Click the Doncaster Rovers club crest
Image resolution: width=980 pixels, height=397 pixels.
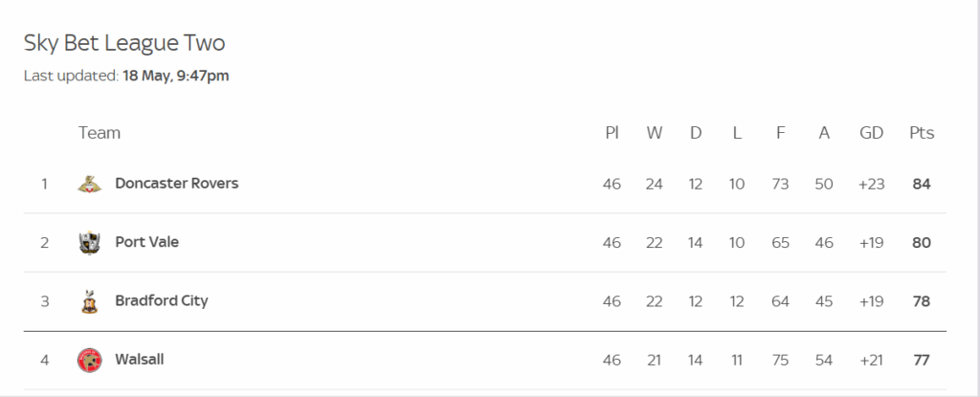coord(89,184)
